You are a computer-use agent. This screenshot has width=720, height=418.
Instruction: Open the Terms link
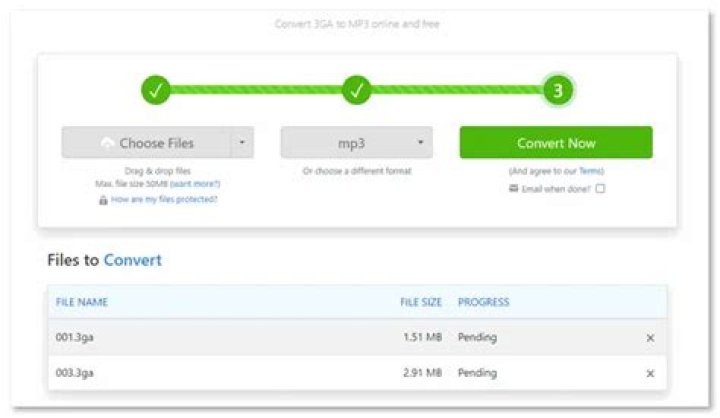coord(590,171)
